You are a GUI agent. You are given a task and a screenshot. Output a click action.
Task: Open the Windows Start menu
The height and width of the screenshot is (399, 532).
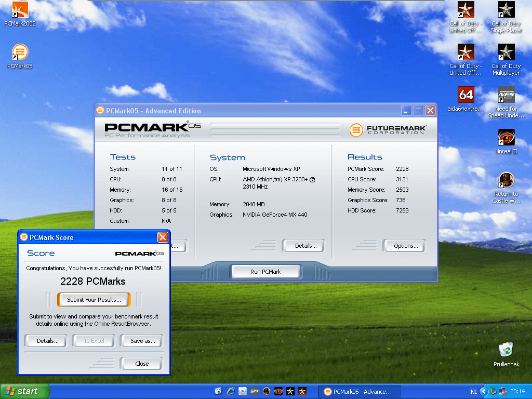pos(25,391)
